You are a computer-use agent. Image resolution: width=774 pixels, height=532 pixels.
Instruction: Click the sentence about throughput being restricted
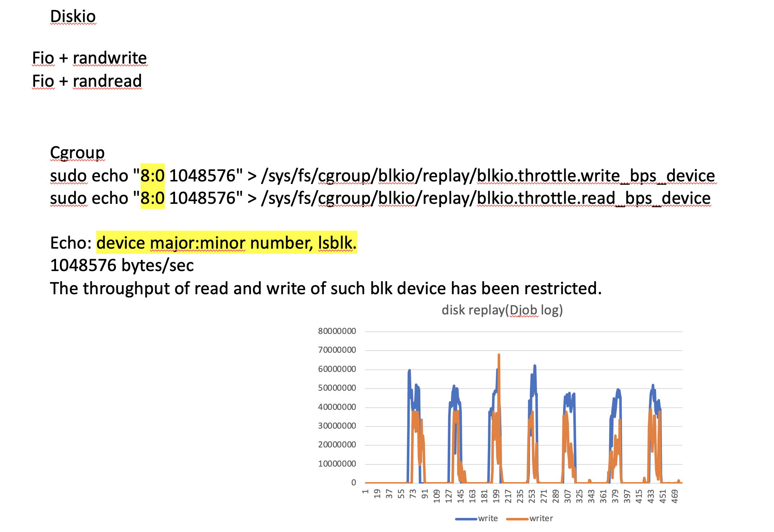click(x=326, y=288)
